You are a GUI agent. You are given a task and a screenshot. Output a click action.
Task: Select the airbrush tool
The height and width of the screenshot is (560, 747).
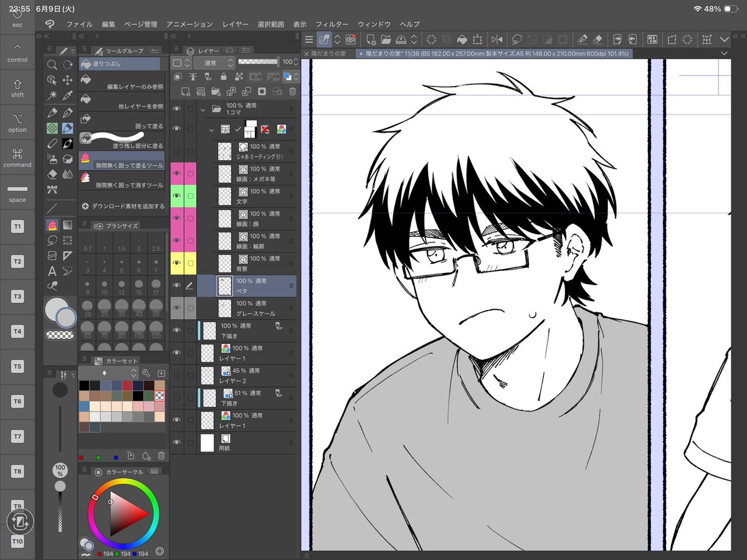point(52,159)
